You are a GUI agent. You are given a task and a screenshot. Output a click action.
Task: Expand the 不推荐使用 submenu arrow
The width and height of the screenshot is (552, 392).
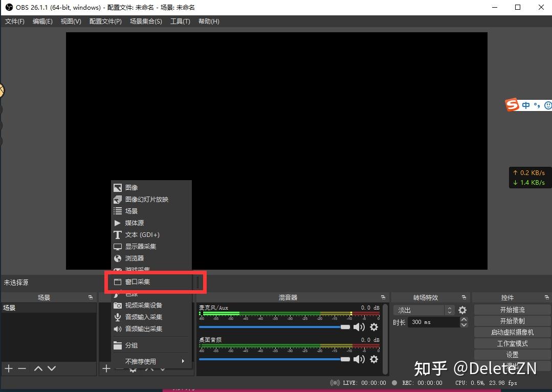[183, 361]
